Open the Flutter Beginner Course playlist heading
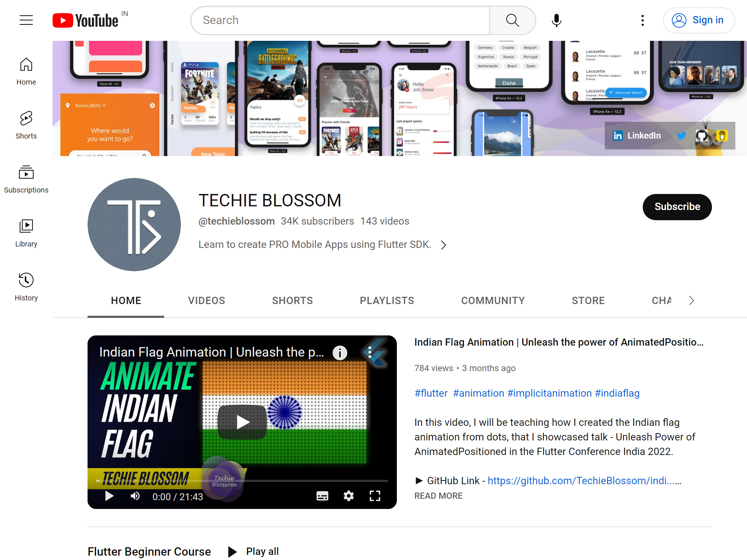The height and width of the screenshot is (560, 747). [x=149, y=551]
